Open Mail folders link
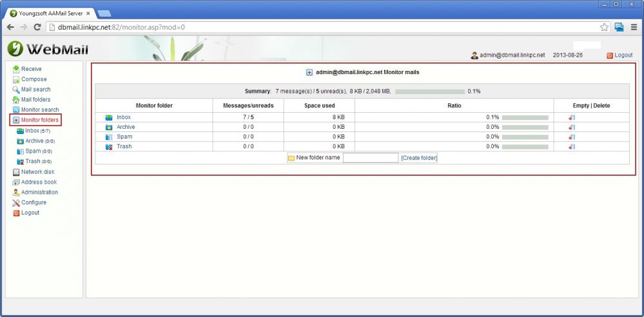The height and width of the screenshot is (317, 644). 35,100
